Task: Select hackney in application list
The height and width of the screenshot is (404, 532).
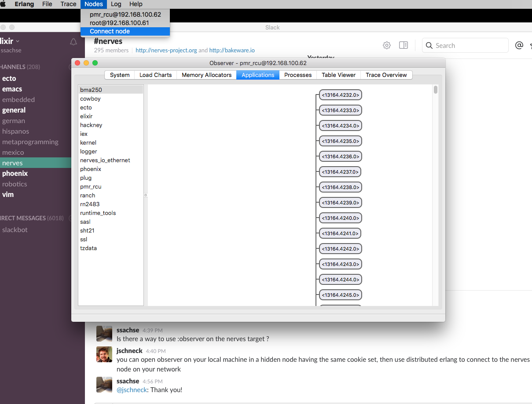Action: [x=111, y=125]
